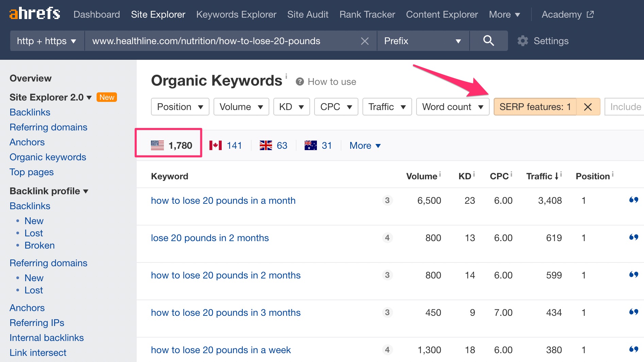644x362 pixels.
Task: Open Broken backlinks in the sidebar
Action: click(39, 245)
